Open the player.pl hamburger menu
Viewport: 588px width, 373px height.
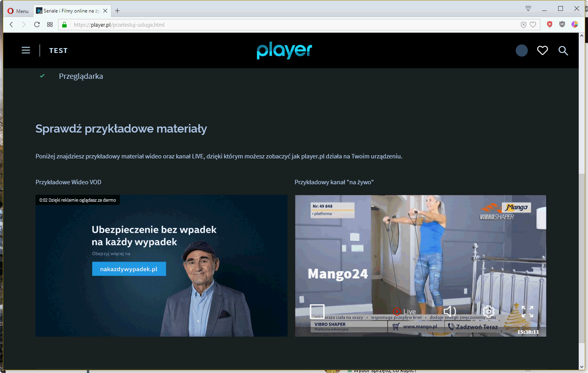point(26,50)
